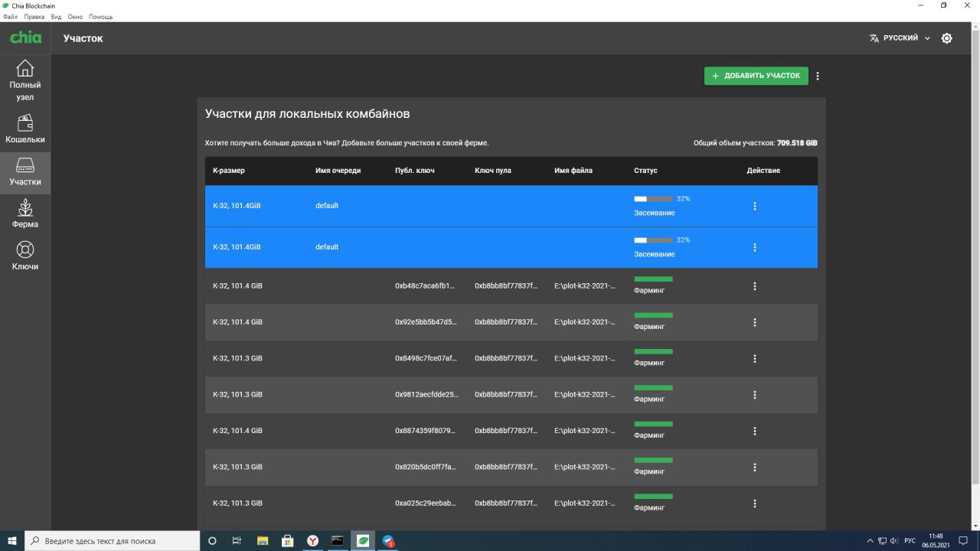Open the Ключи keys section
This screenshot has width=980, height=551.
(25, 256)
